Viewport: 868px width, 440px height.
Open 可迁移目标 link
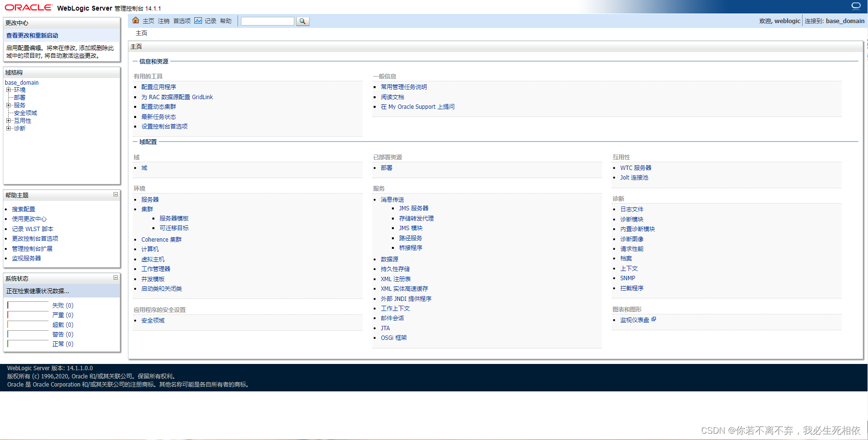(x=174, y=228)
